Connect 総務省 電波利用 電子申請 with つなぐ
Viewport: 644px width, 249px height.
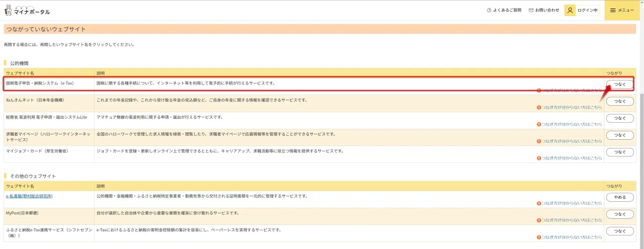[x=620, y=118]
